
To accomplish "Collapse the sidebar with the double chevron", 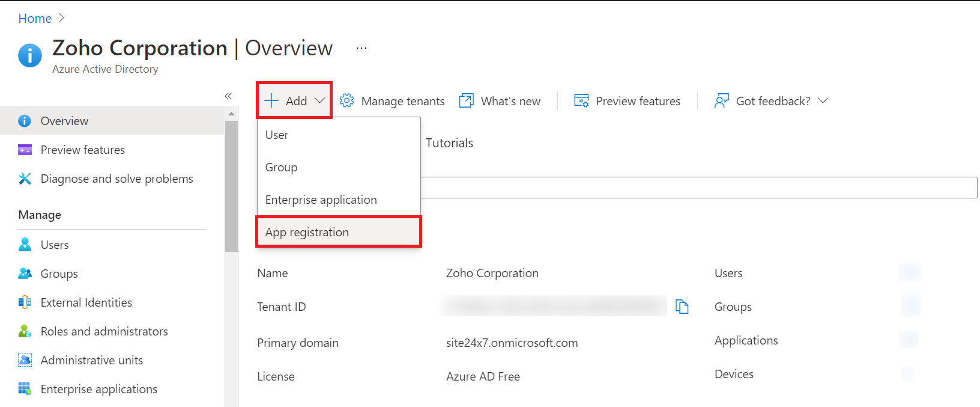I will (x=228, y=96).
